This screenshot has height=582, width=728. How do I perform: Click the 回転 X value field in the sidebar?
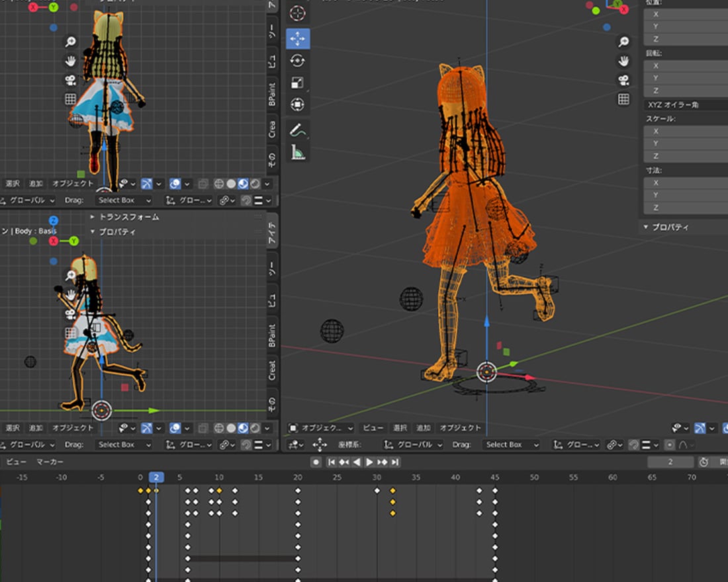pyautogui.click(x=686, y=66)
